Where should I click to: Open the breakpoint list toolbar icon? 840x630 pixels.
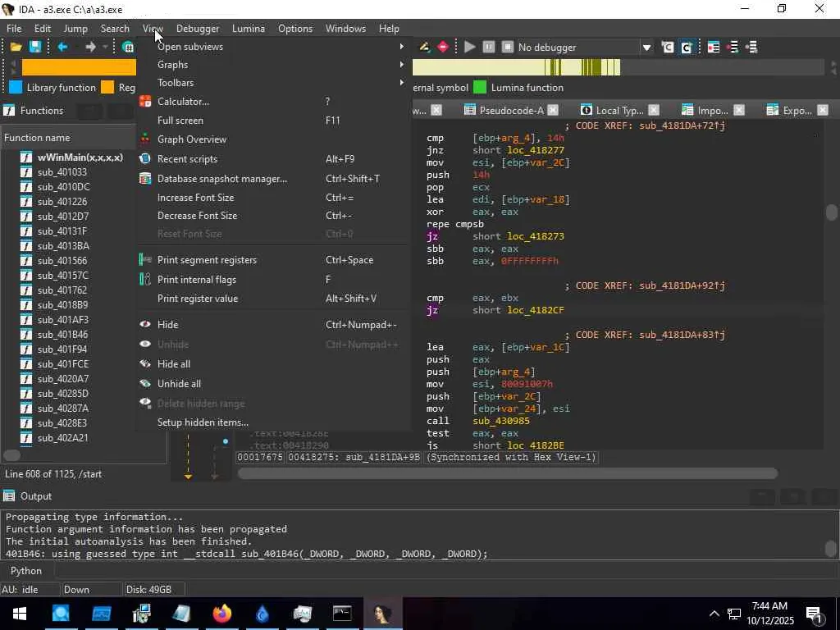click(714, 47)
